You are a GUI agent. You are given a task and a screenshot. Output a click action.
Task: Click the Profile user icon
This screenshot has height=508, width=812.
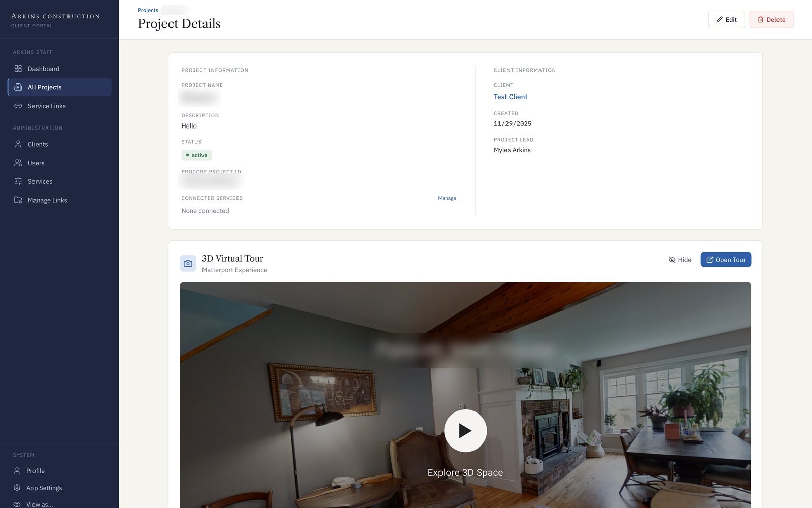[x=17, y=471]
